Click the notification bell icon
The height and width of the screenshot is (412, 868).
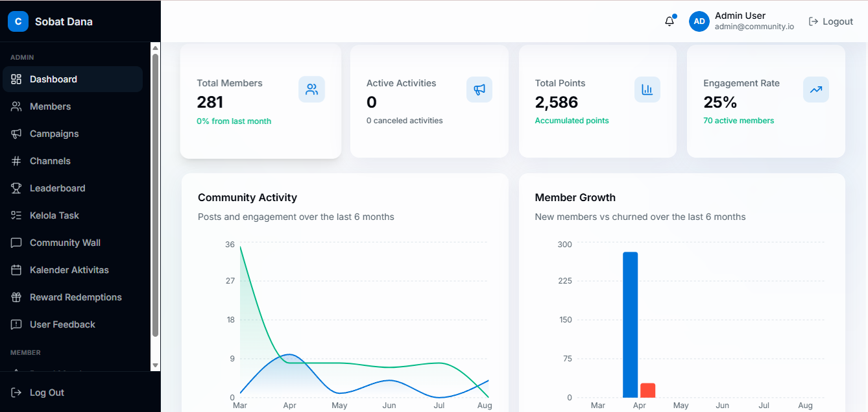point(669,21)
